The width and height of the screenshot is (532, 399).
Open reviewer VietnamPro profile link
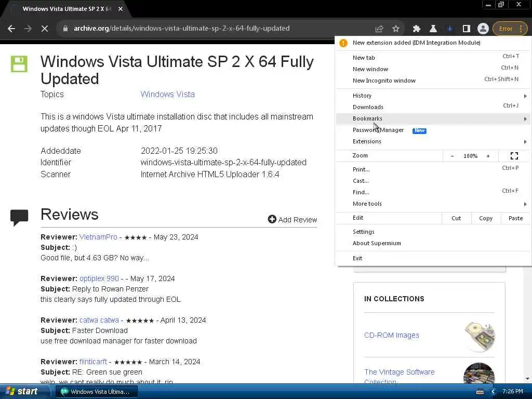pos(98,237)
